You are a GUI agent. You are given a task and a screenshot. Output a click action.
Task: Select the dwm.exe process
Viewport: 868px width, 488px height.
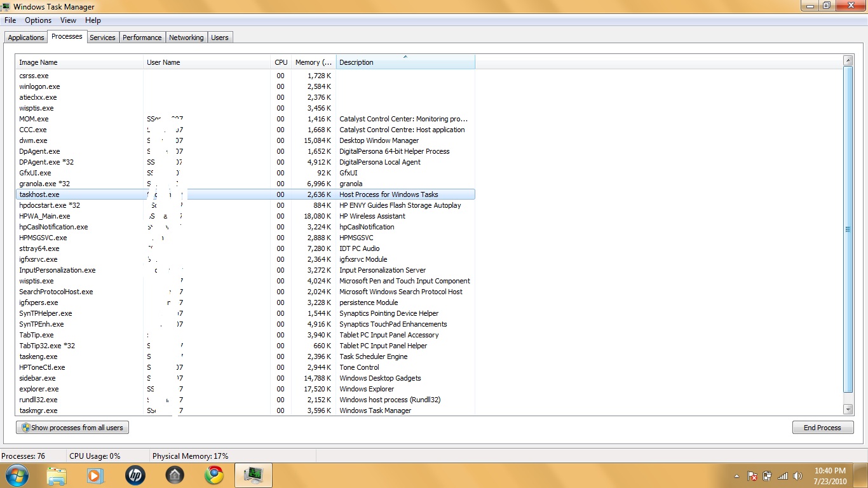point(245,140)
